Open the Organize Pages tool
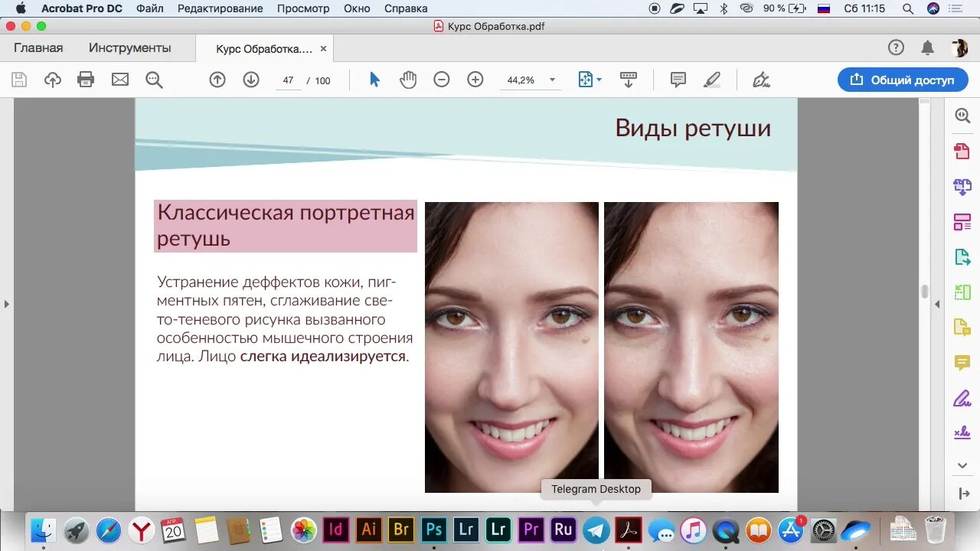 pyautogui.click(x=962, y=222)
